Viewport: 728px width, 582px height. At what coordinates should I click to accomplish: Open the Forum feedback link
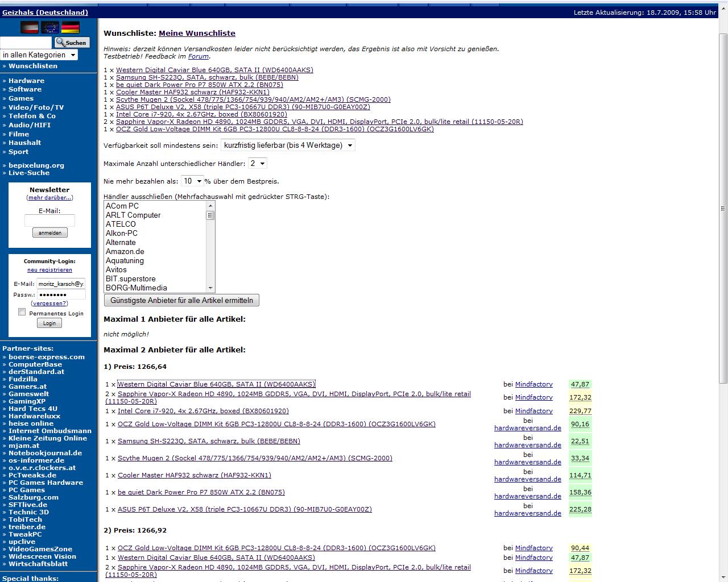click(198, 56)
